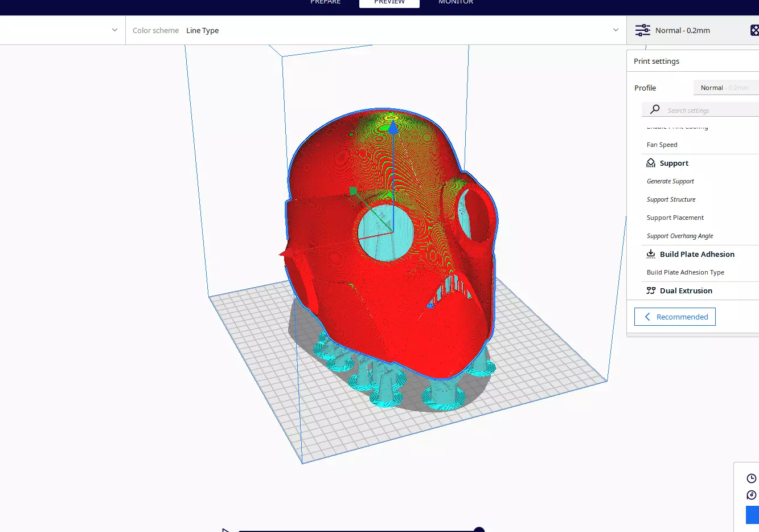Click the blue save button at bottom right

point(752,515)
